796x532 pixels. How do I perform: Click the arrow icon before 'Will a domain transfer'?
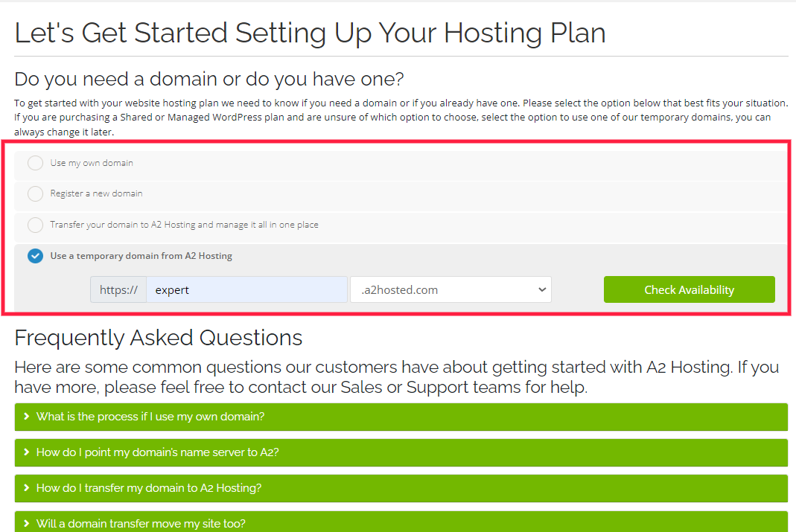(26, 523)
